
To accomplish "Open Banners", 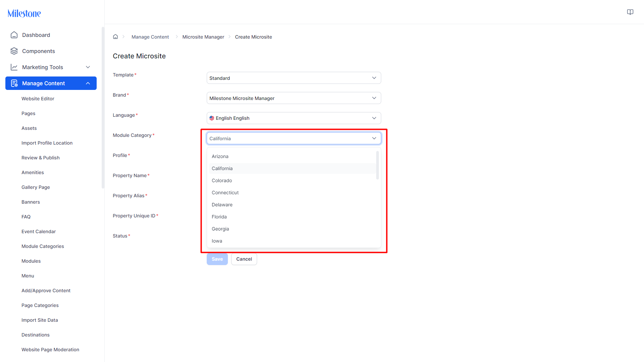I will (x=31, y=202).
